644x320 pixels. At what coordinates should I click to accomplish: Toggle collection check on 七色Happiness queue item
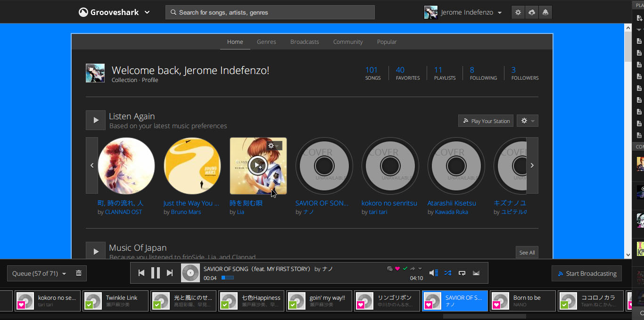(x=225, y=305)
